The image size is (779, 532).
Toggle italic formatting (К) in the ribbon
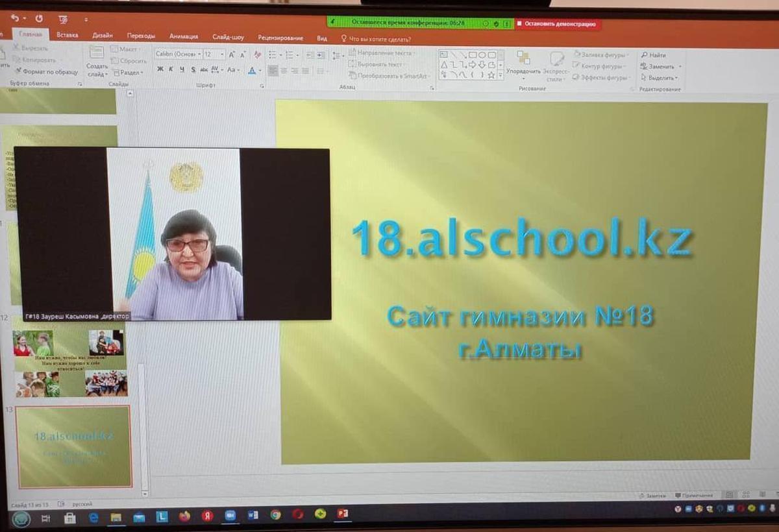click(x=171, y=69)
